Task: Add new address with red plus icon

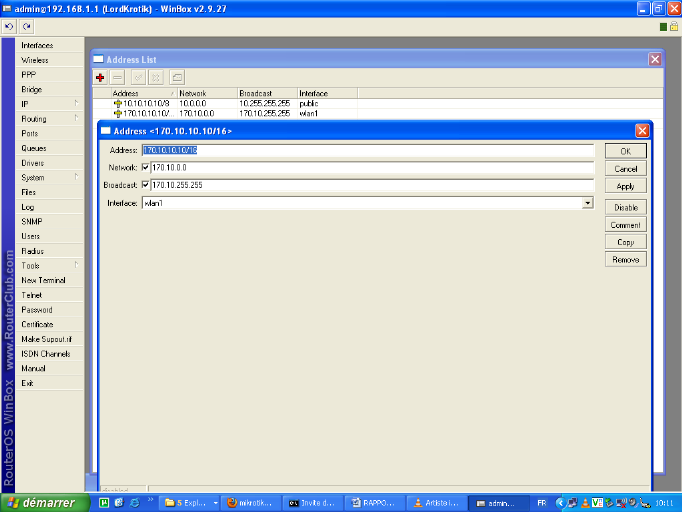Action: (x=100, y=78)
